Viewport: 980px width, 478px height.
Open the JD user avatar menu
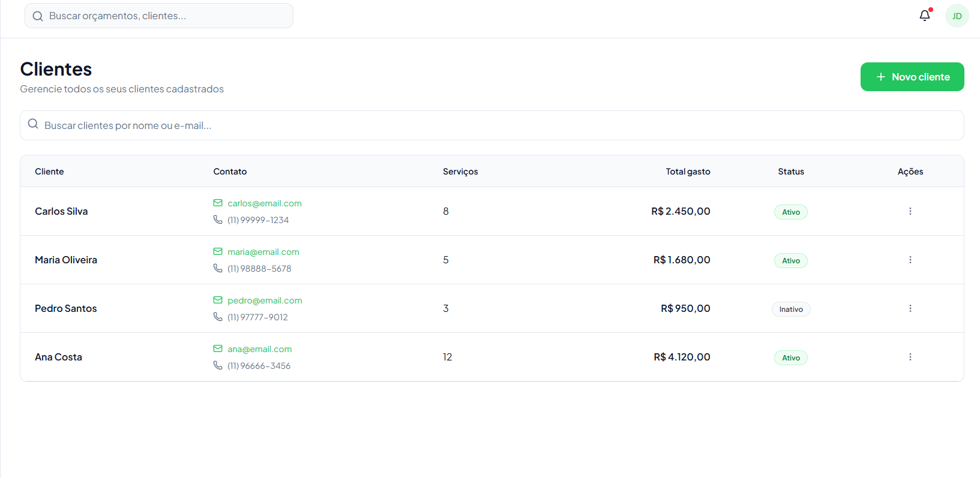(957, 16)
